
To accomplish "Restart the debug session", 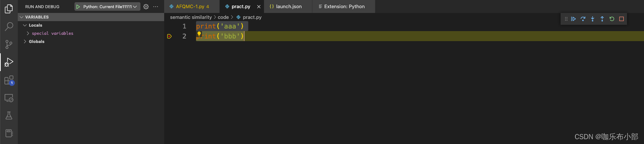I will click(612, 19).
